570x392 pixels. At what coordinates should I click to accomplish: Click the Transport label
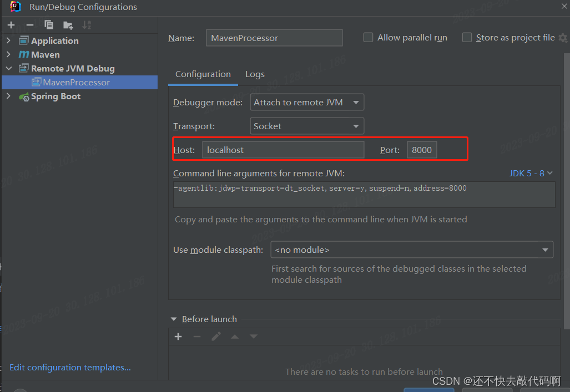pos(194,126)
